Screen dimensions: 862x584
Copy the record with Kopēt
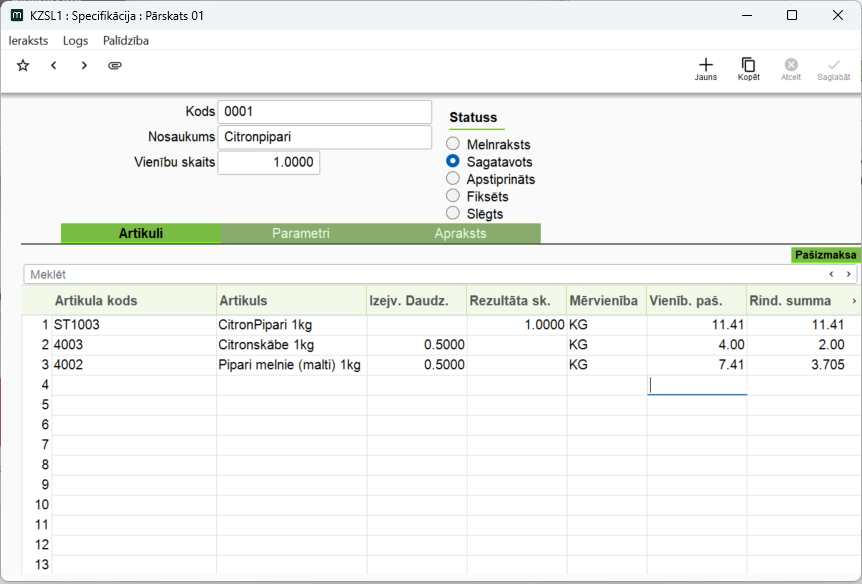748,70
